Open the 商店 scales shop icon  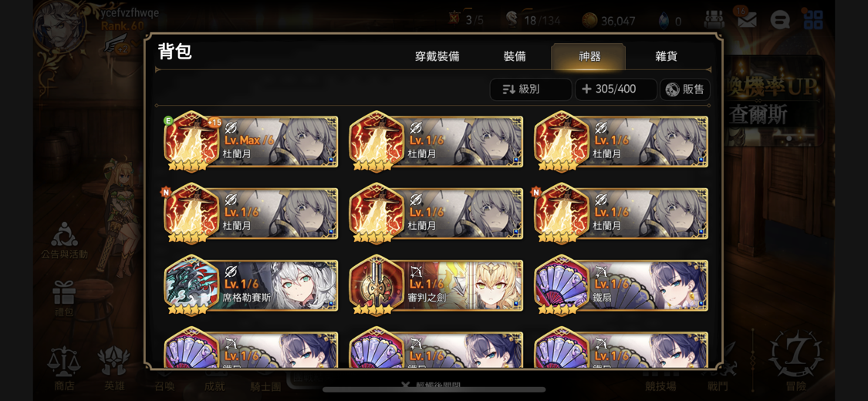click(x=64, y=369)
